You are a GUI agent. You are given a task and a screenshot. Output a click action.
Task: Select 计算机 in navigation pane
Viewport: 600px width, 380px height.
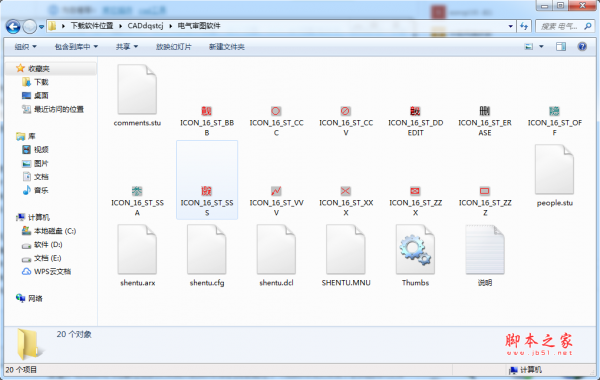pyautogui.click(x=33, y=217)
